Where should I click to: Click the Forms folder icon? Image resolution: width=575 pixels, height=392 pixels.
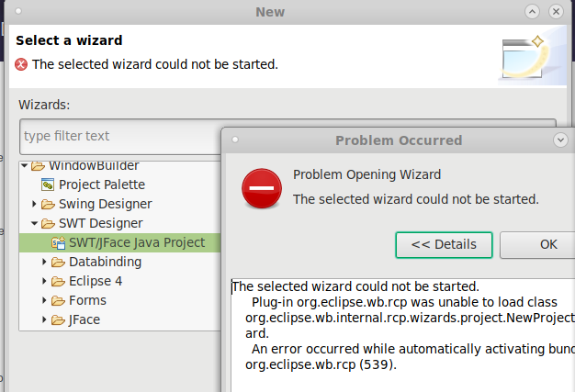click(58, 301)
